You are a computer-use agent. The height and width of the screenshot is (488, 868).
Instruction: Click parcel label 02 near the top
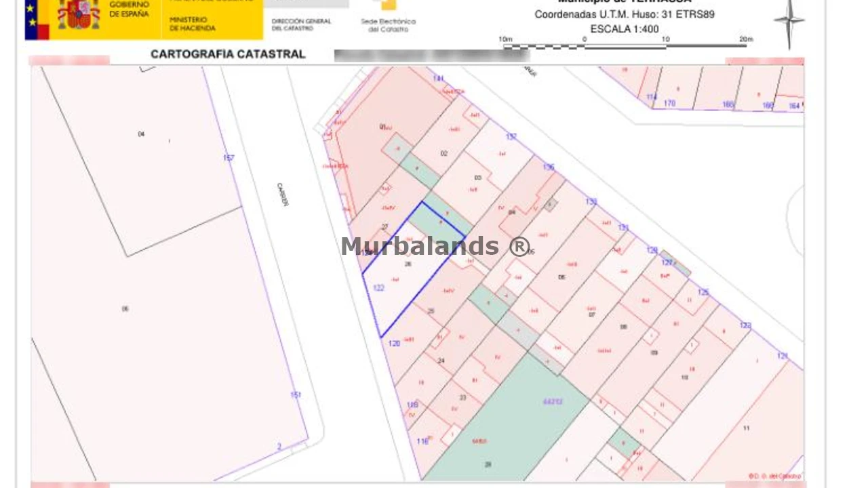point(444,153)
